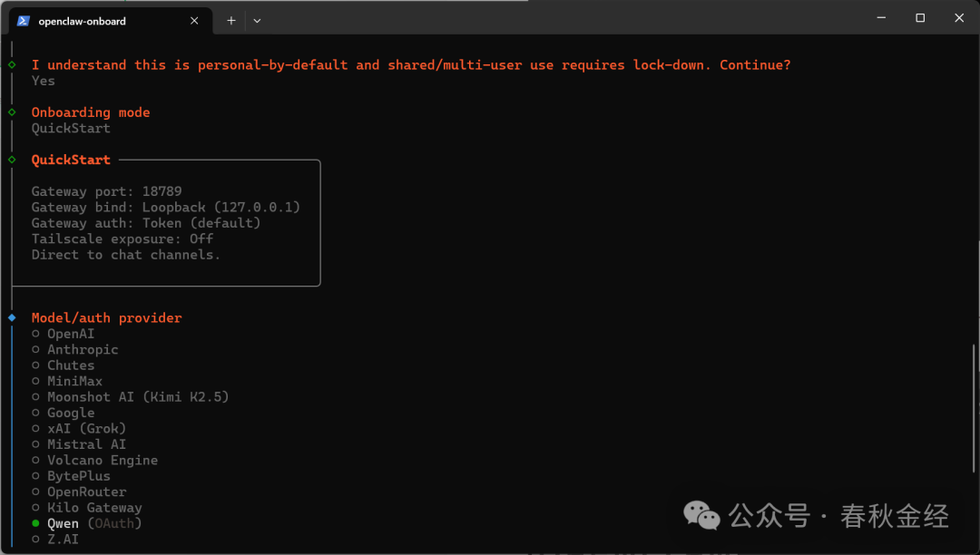Pick Mistral AI from the list
980x555 pixels.
pos(86,444)
